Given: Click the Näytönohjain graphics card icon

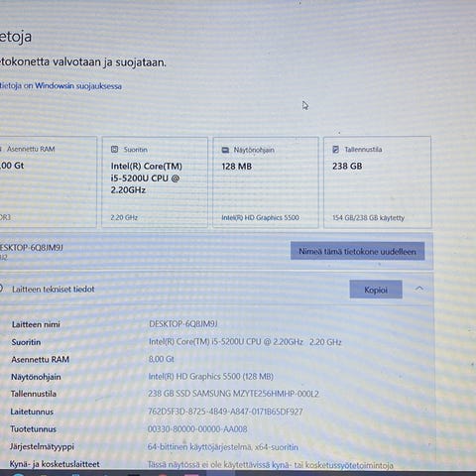Looking at the screenshot, I should (x=225, y=150).
